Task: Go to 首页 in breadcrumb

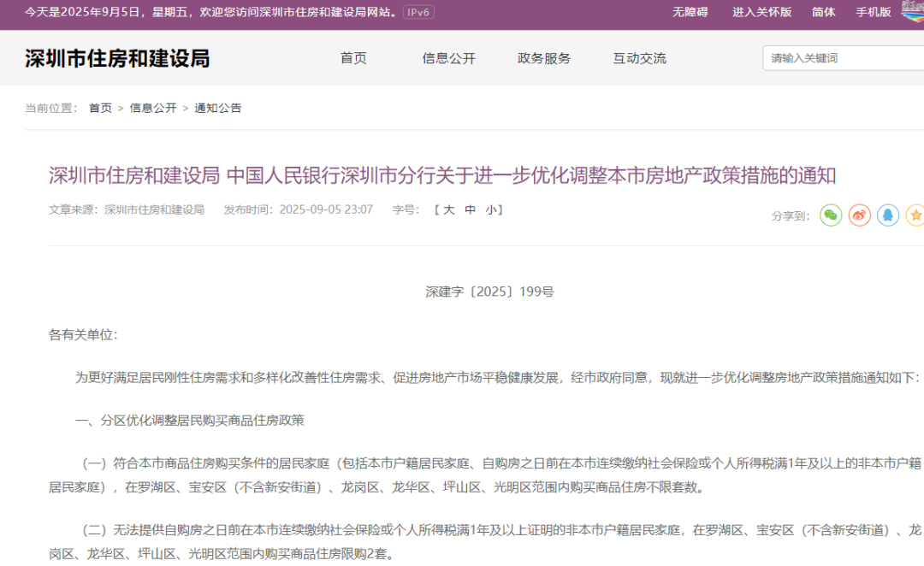Action: coord(100,108)
